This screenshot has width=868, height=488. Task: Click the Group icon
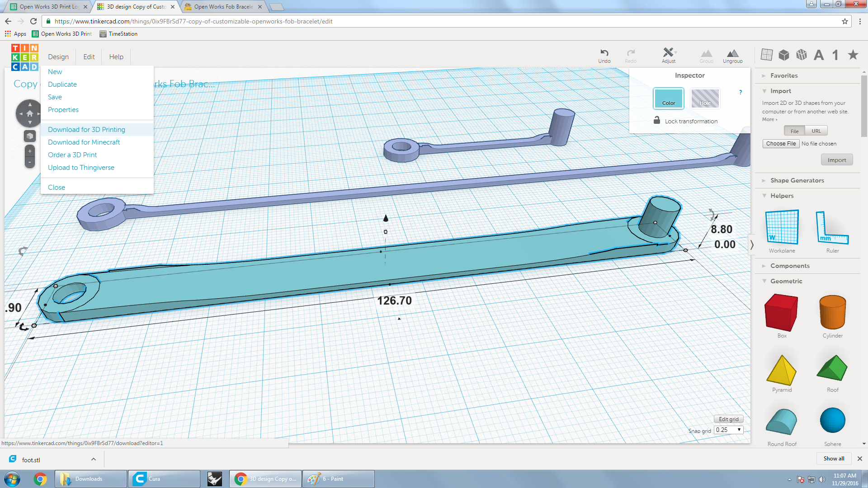click(x=707, y=56)
